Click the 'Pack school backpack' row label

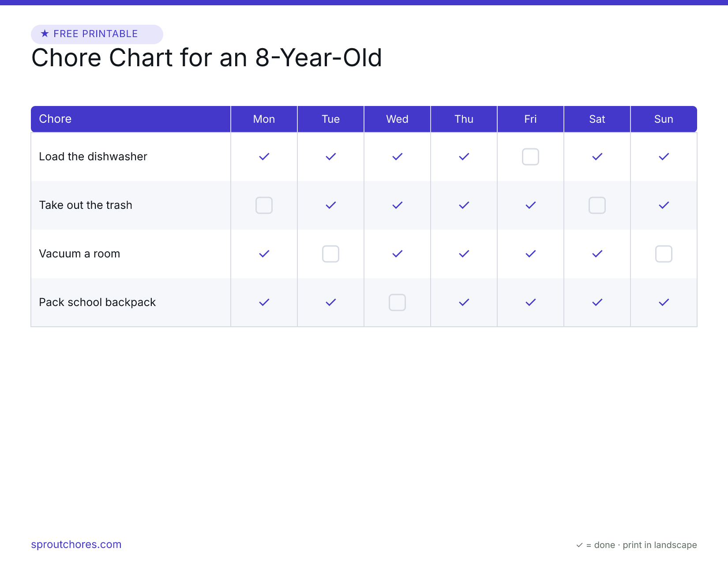tap(98, 302)
